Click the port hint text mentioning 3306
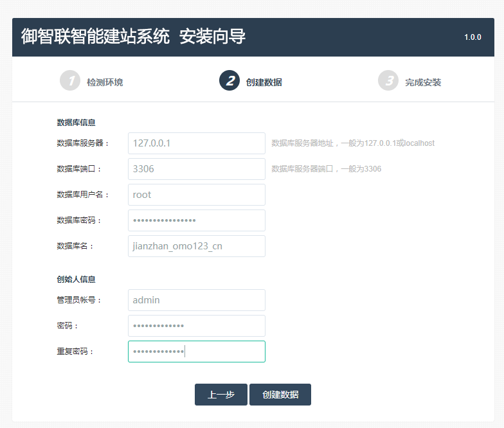504x428 pixels. (x=326, y=169)
